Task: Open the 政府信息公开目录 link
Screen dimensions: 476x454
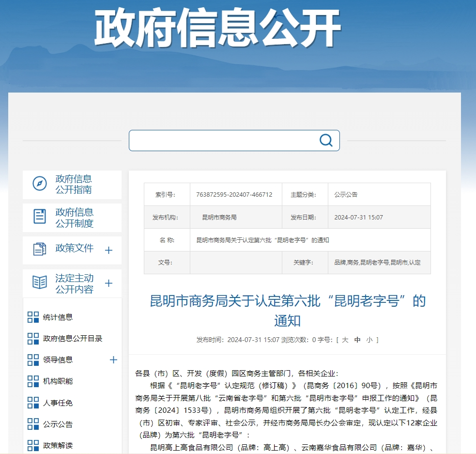Action: (x=73, y=339)
